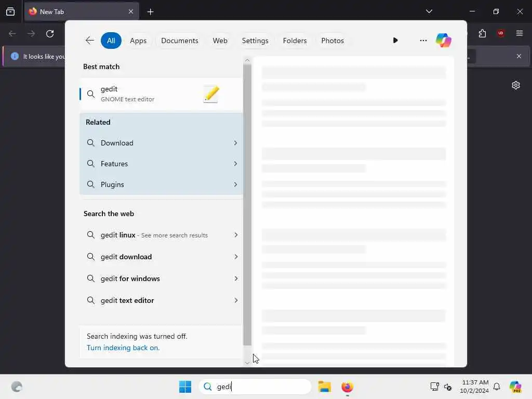Switch to the Documents filter

pyautogui.click(x=179, y=41)
